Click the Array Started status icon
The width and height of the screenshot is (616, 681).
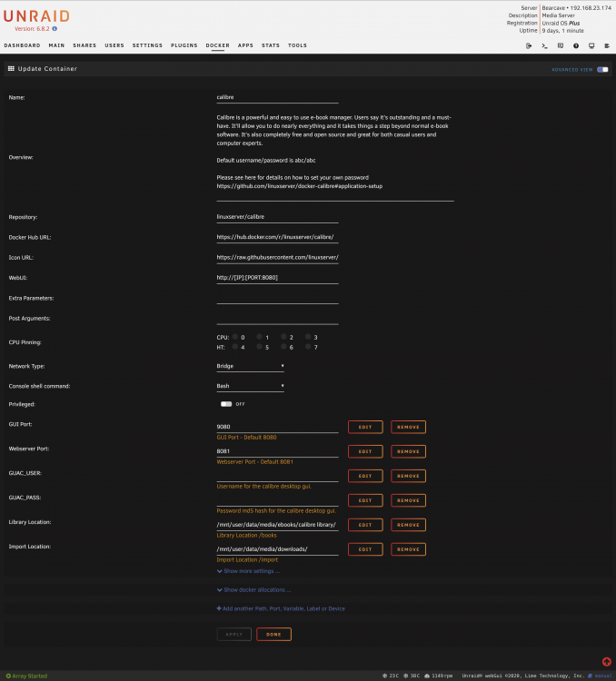click(8, 676)
